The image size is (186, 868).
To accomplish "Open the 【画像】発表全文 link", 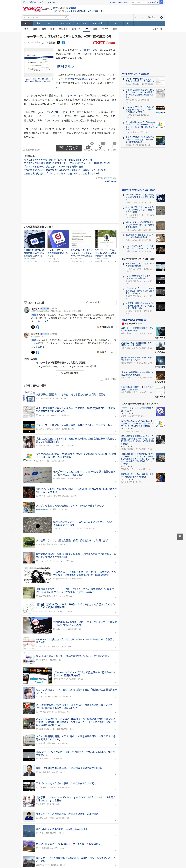I will tap(65, 66).
